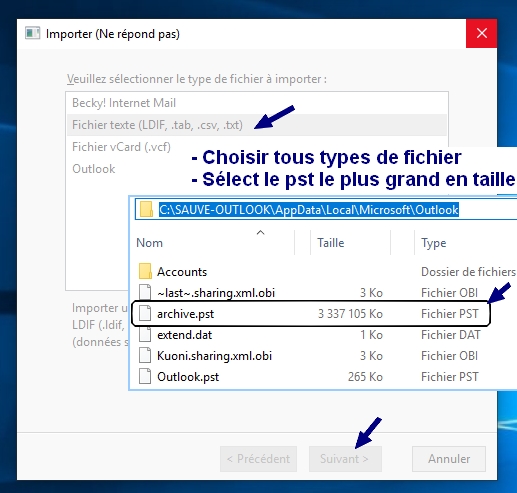Select the ~last~.sharing.xml.obi file
This screenshot has width=517, height=493.
point(216,293)
